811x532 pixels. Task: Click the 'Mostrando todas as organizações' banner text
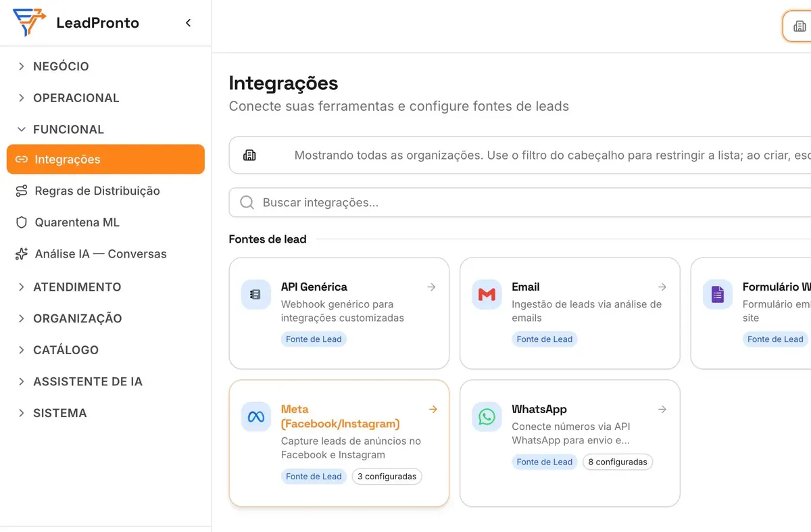(x=552, y=155)
